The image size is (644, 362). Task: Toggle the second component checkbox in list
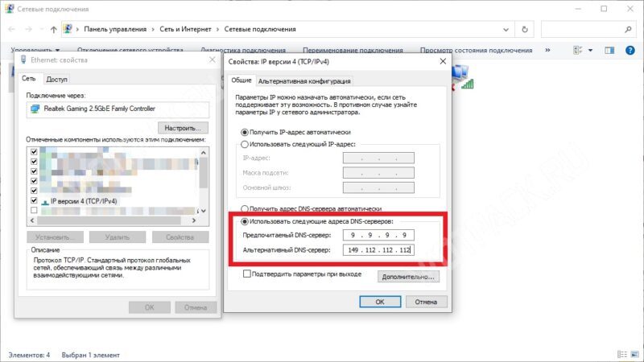click(x=34, y=162)
